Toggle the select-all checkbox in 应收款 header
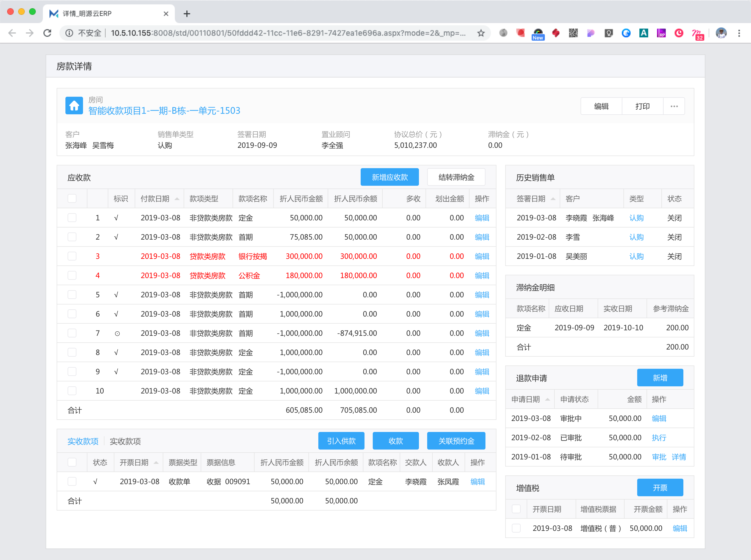 pos(72,198)
